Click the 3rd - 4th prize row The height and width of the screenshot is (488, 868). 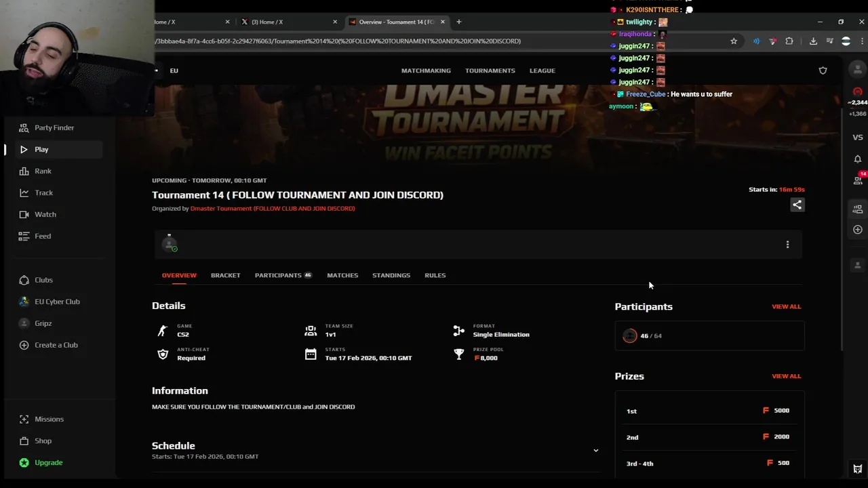tap(709, 464)
